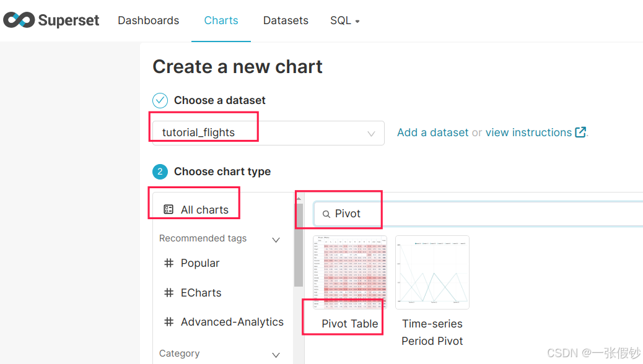Click the Add a dataset link

click(433, 132)
